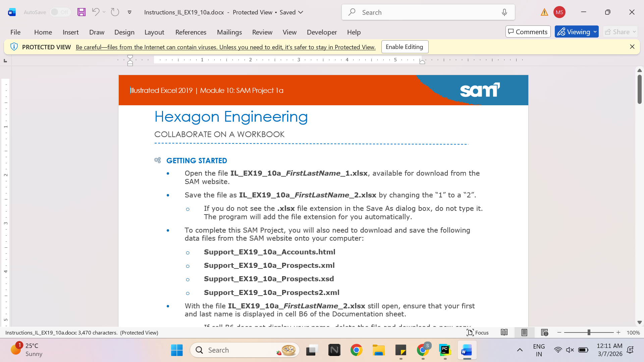Open File Explorer from taskbar
Screen dimensions: 644x362
click(x=378, y=350)
